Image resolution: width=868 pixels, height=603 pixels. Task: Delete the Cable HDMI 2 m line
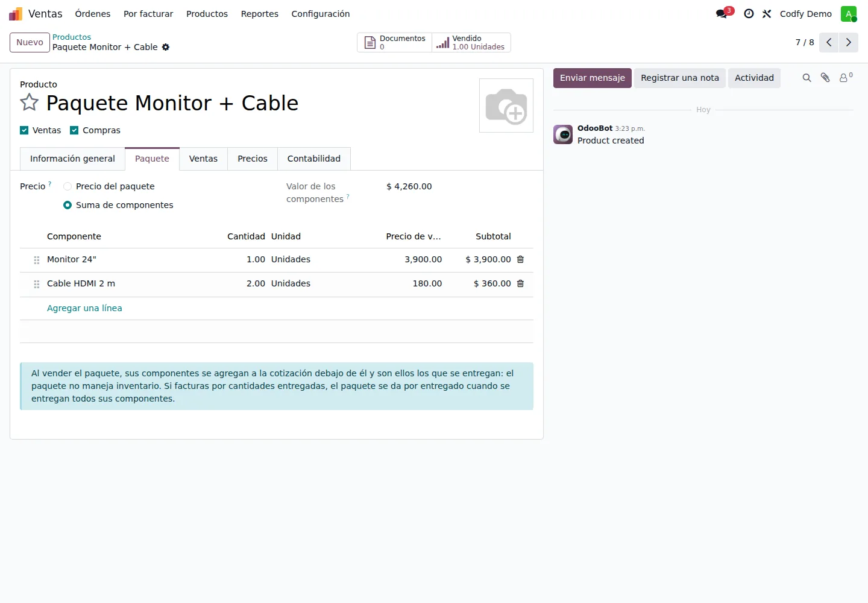coord(520,283)
